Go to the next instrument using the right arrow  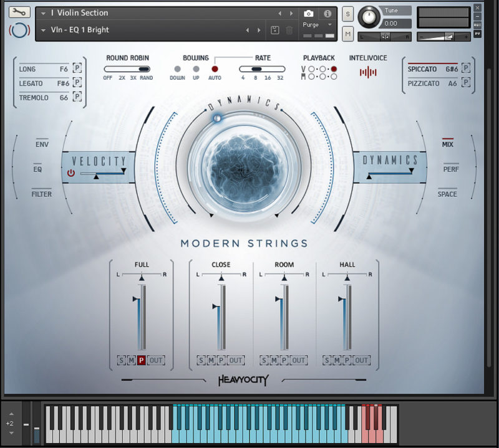click(291, 13)
